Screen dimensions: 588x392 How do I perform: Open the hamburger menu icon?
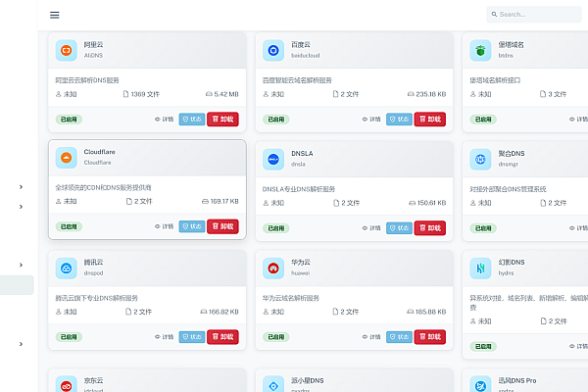click(55, 15)
